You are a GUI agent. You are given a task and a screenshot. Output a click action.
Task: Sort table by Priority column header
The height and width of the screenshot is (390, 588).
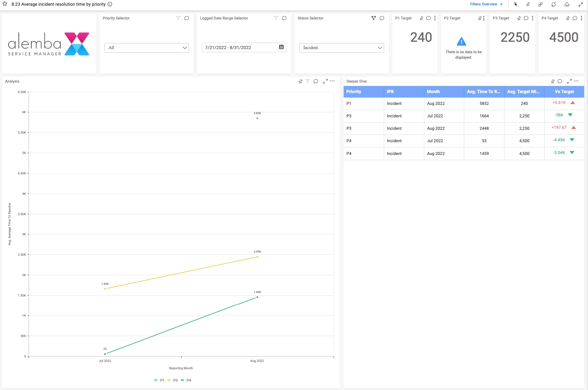click(354, 92)
